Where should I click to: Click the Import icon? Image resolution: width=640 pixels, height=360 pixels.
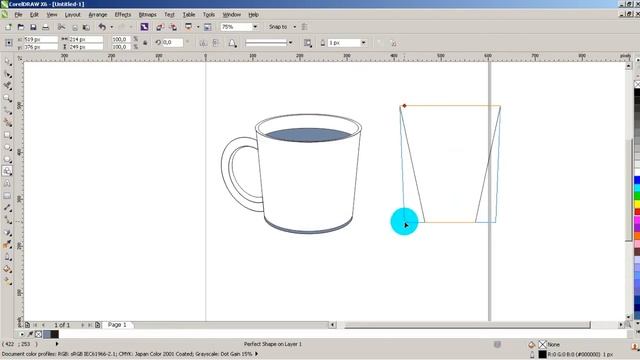point(160,27)
